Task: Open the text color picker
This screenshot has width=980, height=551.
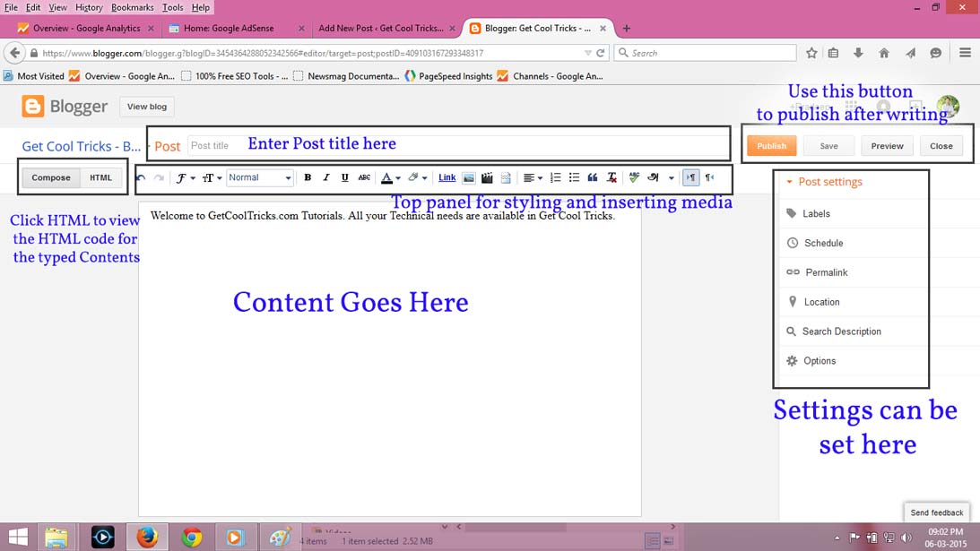Action: coord(391,178)
